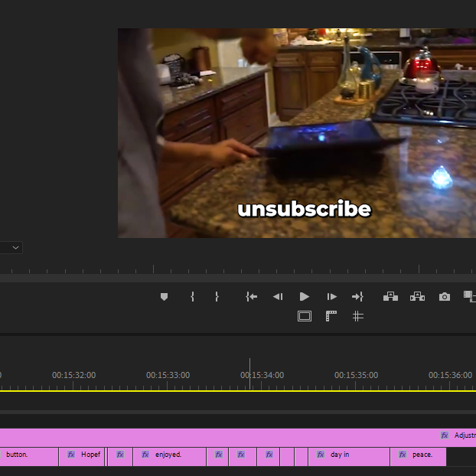Toggle safe margins overlay icon
The height and width of the screenshot is (476, 476).
pyautogui.click(x=305, y=316)
